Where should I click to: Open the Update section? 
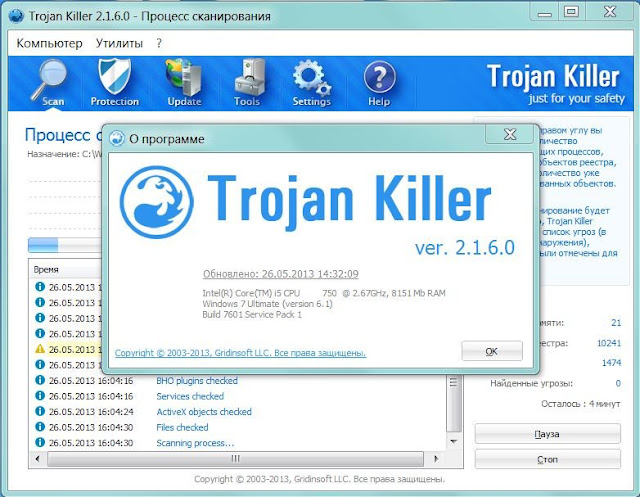tap(184, 83)
